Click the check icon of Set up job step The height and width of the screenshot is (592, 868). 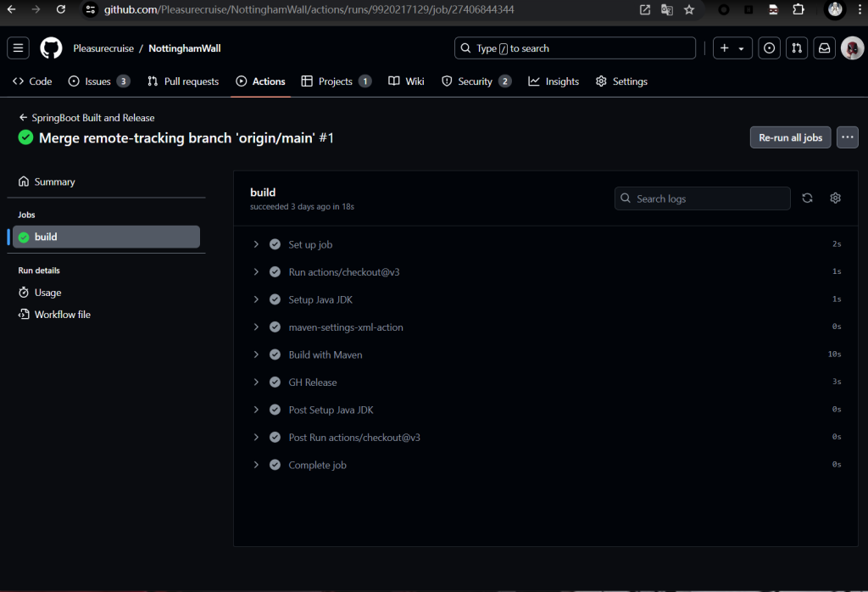275,244
